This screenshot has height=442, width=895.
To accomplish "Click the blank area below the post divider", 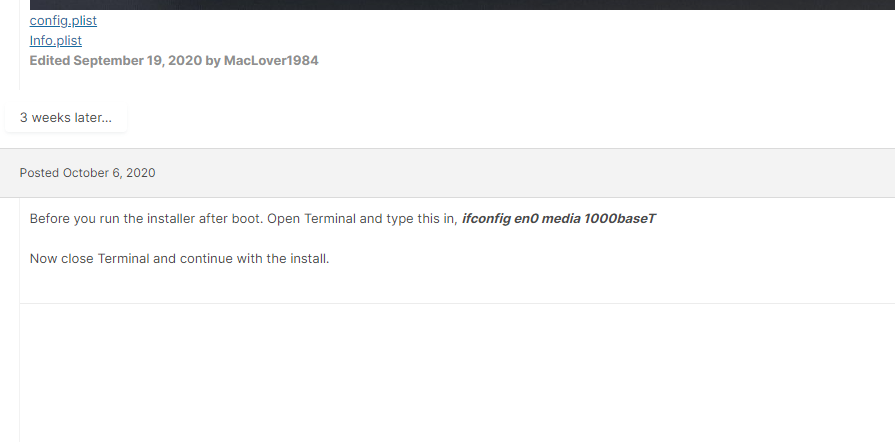I will coord(457,371).
